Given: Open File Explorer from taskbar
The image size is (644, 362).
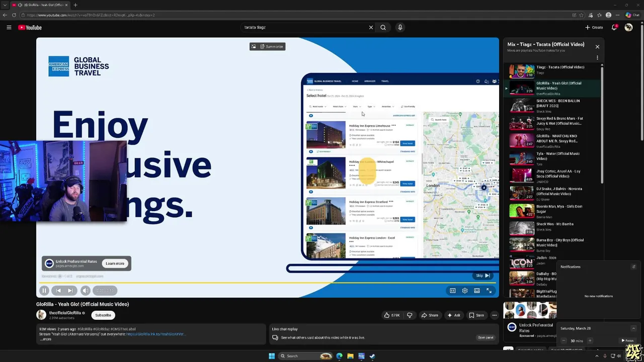Looking at the screenshot, I should point(350,356).
